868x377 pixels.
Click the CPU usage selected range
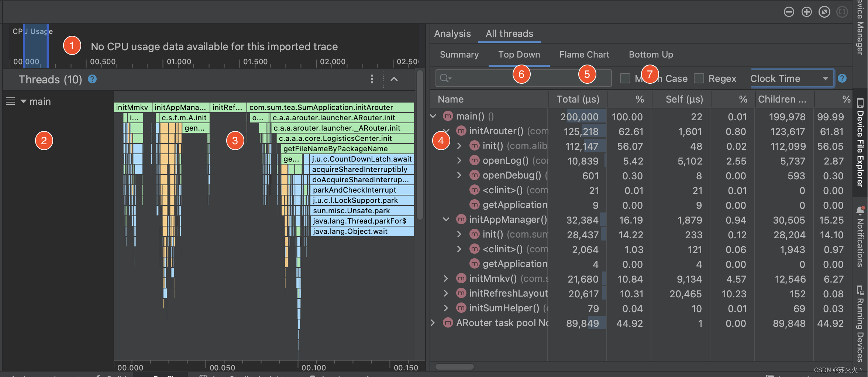point(36,46)
